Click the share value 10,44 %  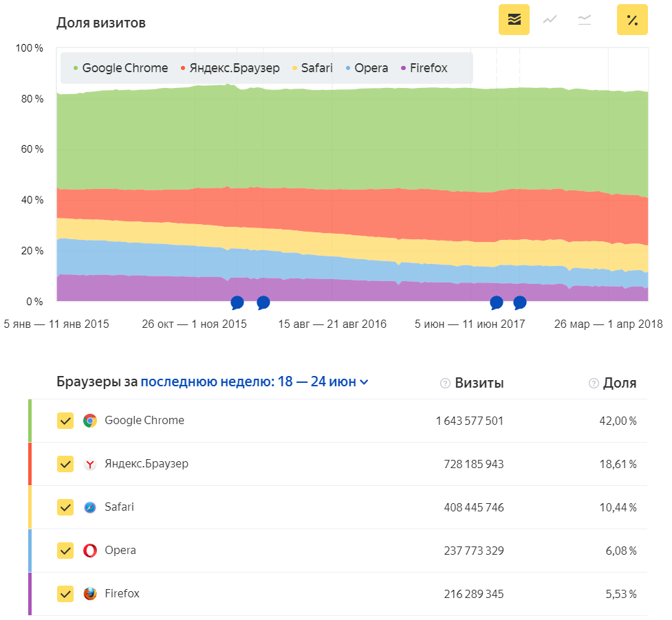(618, 507)
